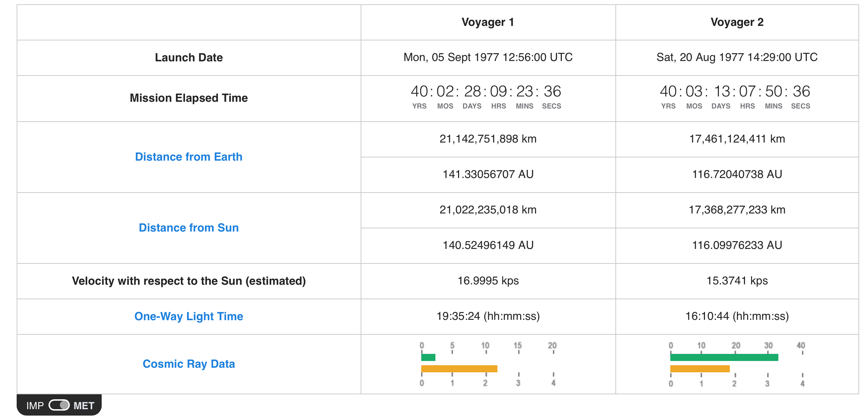Click Voyager 1 green cosmic ray bar
Viewport: 868px width, 417px height.
[428, 357]
